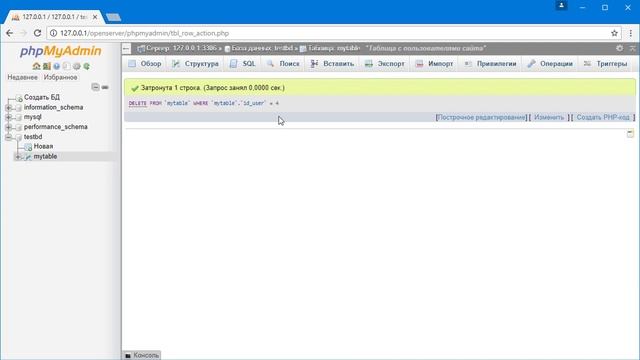Open the Структура tab

click(195, 64)
